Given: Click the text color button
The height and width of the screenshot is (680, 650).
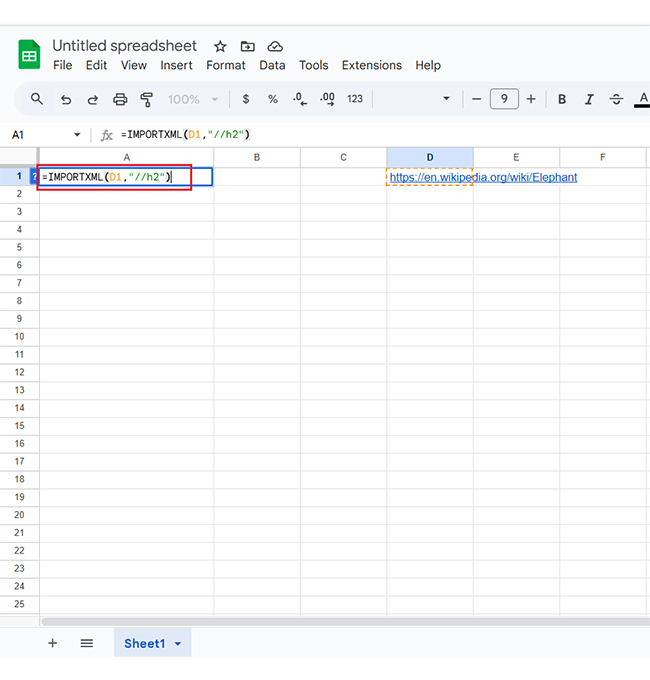Looking at the screenshot, I should pos(643,99).
